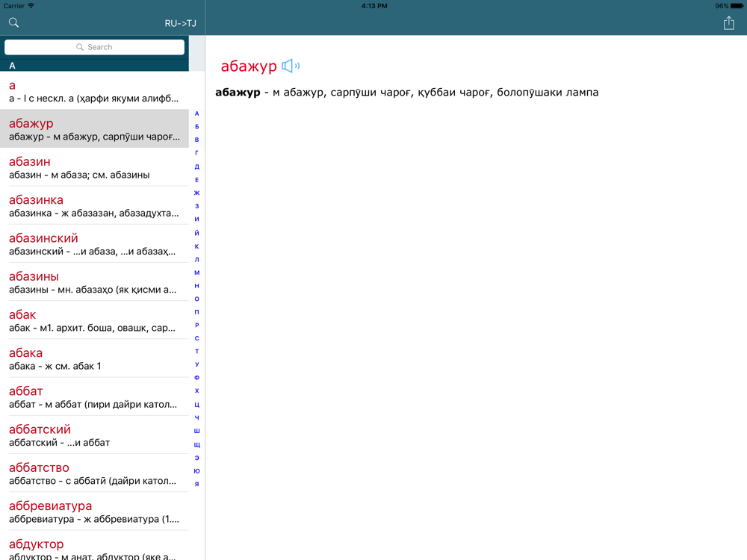Viewport: 747px width, 560px height.
Task: Open the entry 'абазины'
Action: [x=94, y=281]
